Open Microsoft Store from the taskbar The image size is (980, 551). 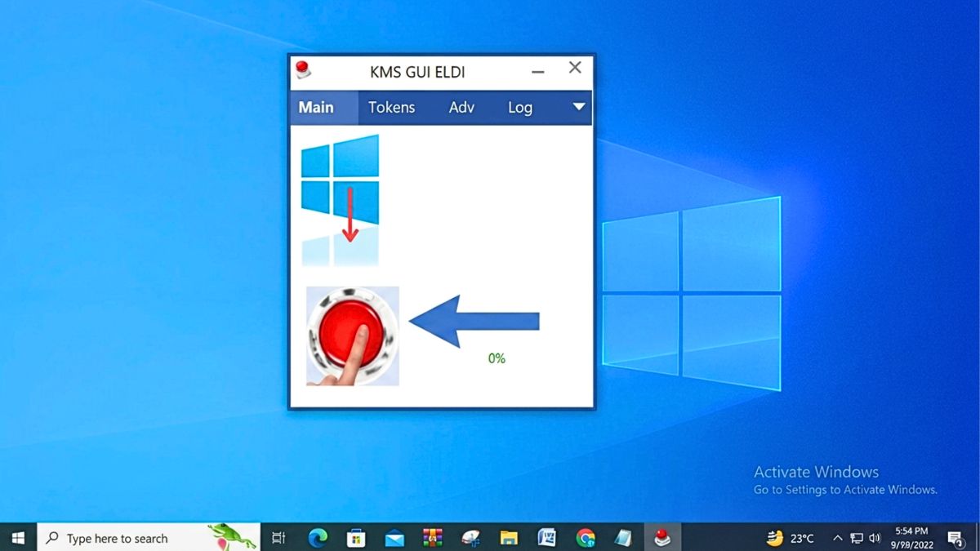coord(356,538)
